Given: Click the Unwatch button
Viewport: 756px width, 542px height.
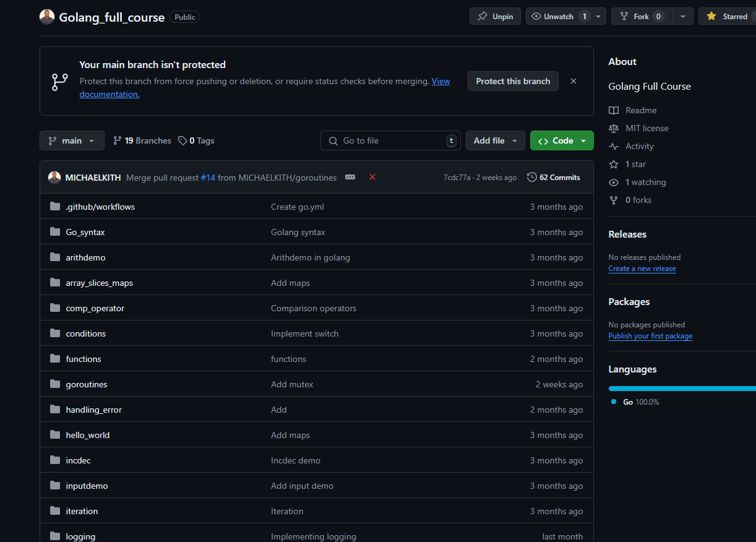Looking at the screenshot, I should pos(559,17).
